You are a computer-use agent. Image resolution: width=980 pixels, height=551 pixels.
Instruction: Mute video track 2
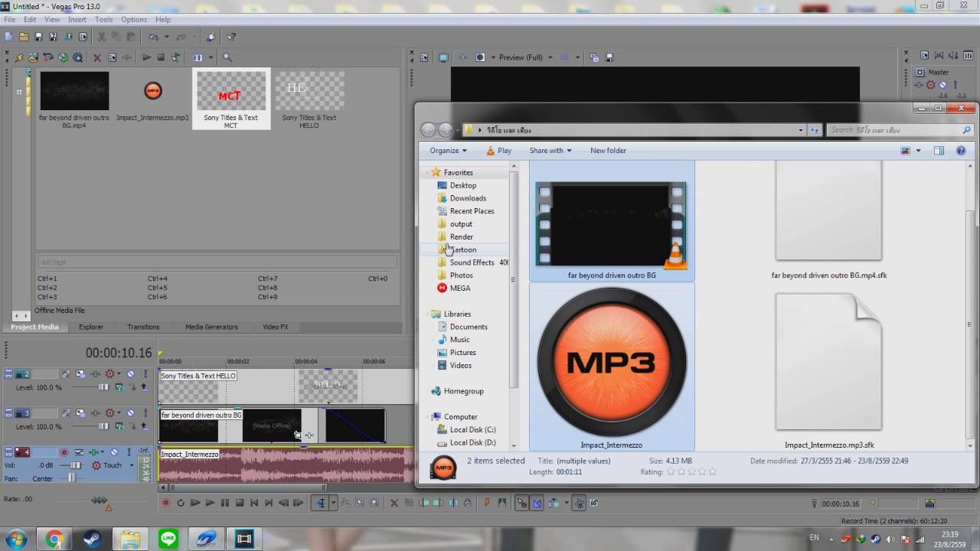click(130, 374)
